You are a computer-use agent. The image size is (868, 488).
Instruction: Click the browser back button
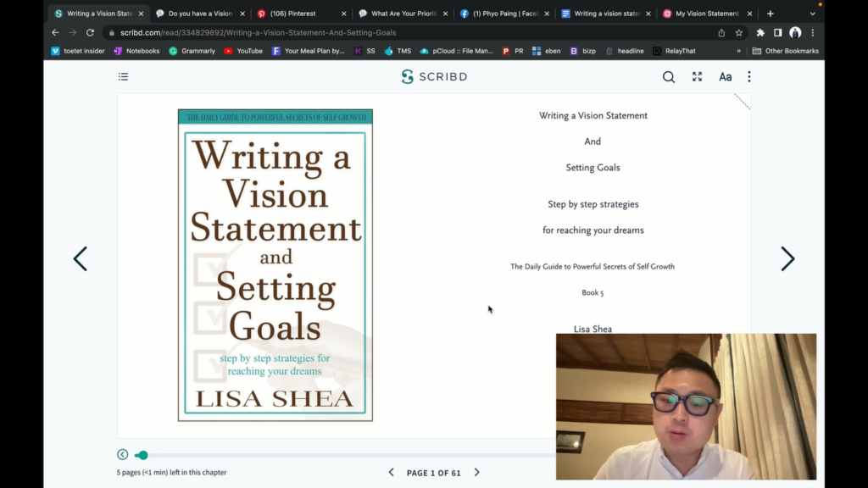coord(55,33)
